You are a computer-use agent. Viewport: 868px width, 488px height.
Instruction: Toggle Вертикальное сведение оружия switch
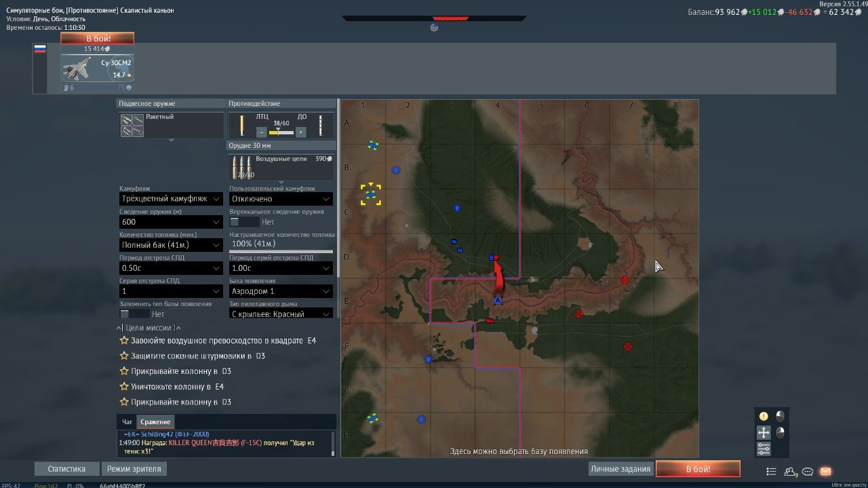(x=243, y=222)
